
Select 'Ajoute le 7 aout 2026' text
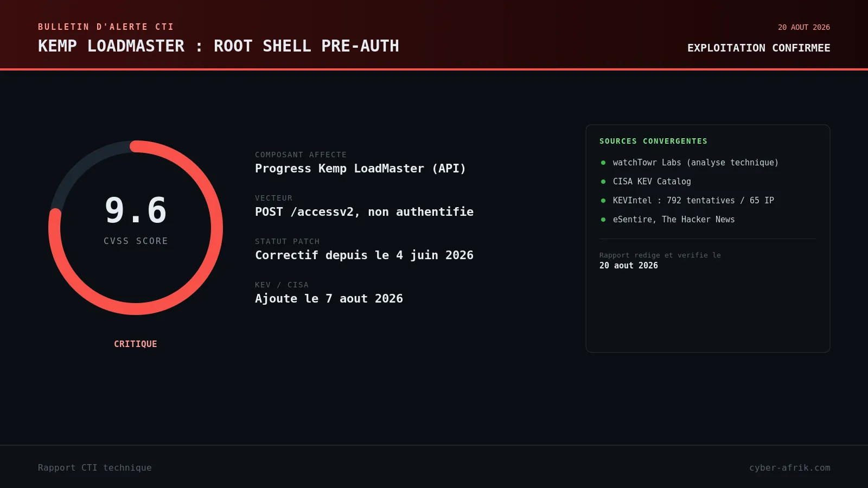329,299
